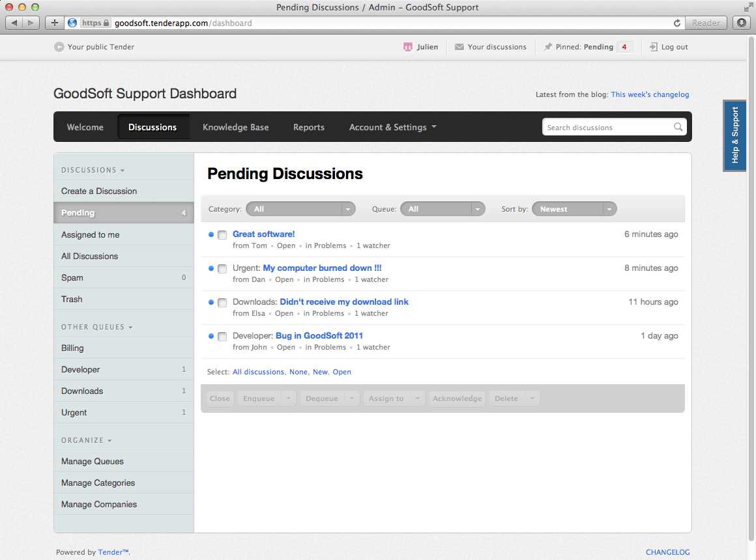Open My computer burned down !!! discussion
The width and height of the screenshot is (756, 560).
coord(322,268)
